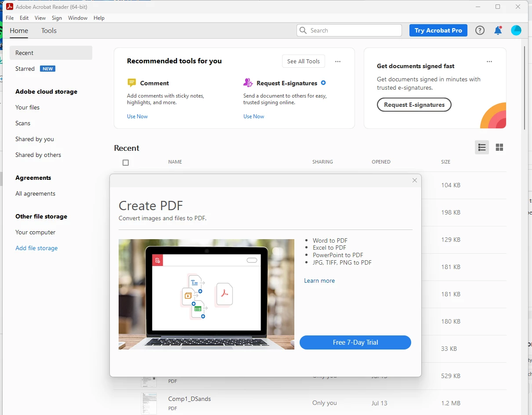Image resolution: width=532 pixels, height=415 pixels.
Task: Click the outlined Request E-signatures button
Action: (414, 105)
